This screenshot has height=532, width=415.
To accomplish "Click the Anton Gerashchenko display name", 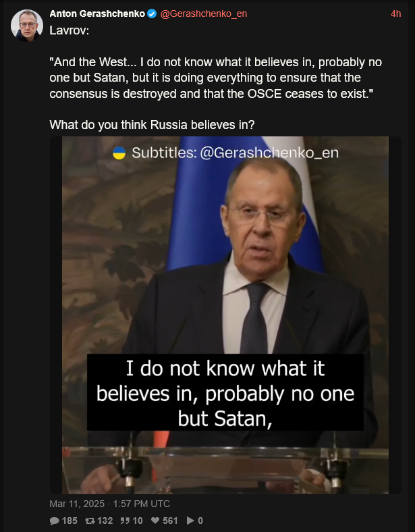I will [x=97, y=14].
